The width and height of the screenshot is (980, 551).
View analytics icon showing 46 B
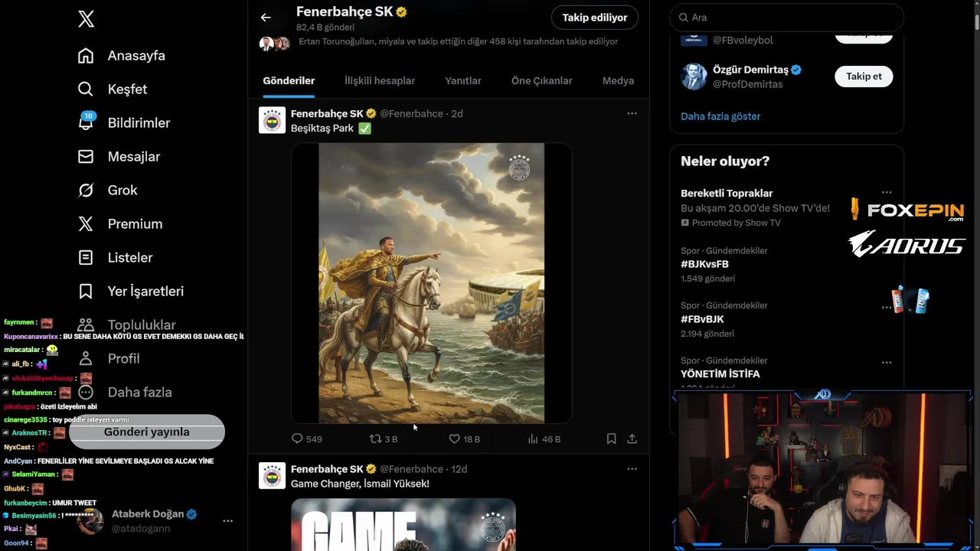click(x=533, y=439)
